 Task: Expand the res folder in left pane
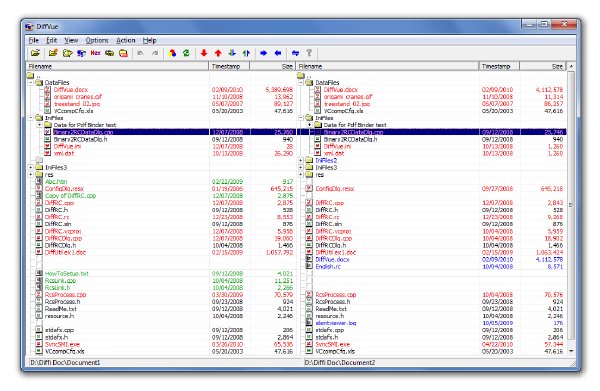click(31, 174)
